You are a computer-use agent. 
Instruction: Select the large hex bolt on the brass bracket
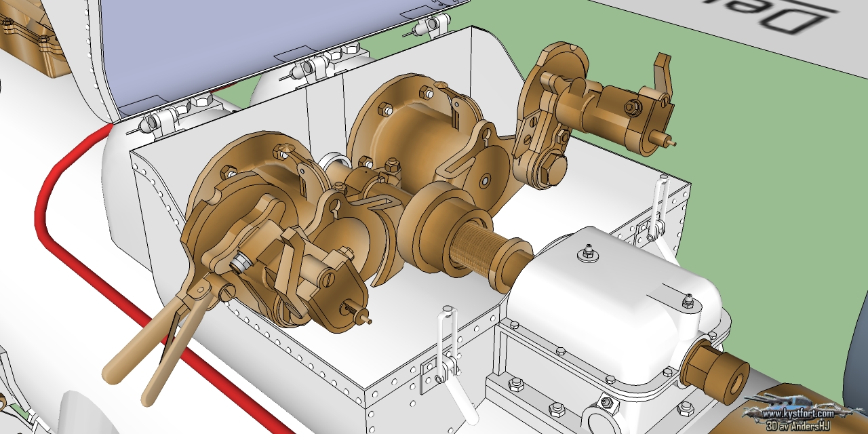tap(549, 167)
